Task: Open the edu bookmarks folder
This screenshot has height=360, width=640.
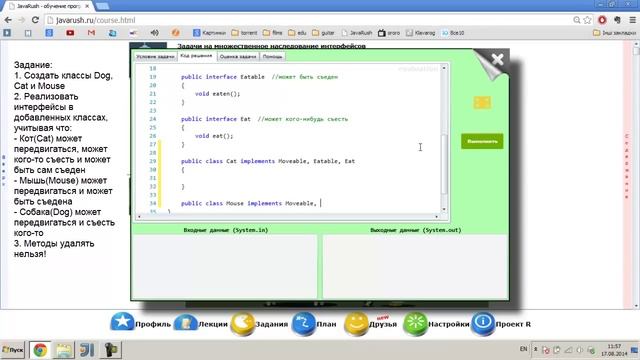Action: (297, 33)
